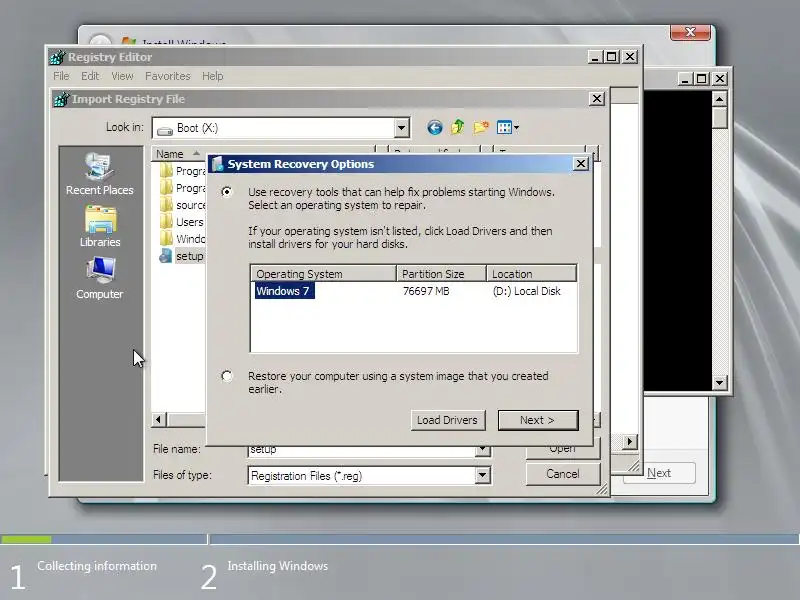
Task: Click the System Recovery Options title icon
Action: pyautogui.click(x=218, y=164)
